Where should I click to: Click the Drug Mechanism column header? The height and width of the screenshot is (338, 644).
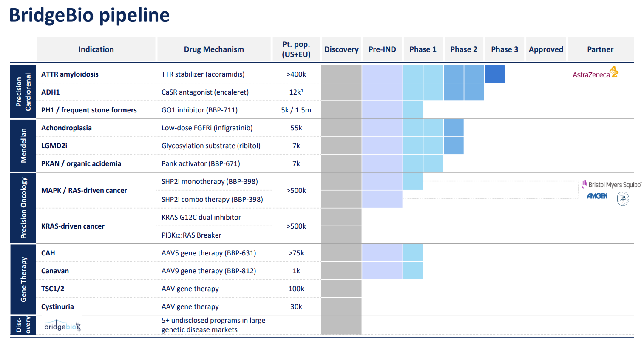[214, 49]
